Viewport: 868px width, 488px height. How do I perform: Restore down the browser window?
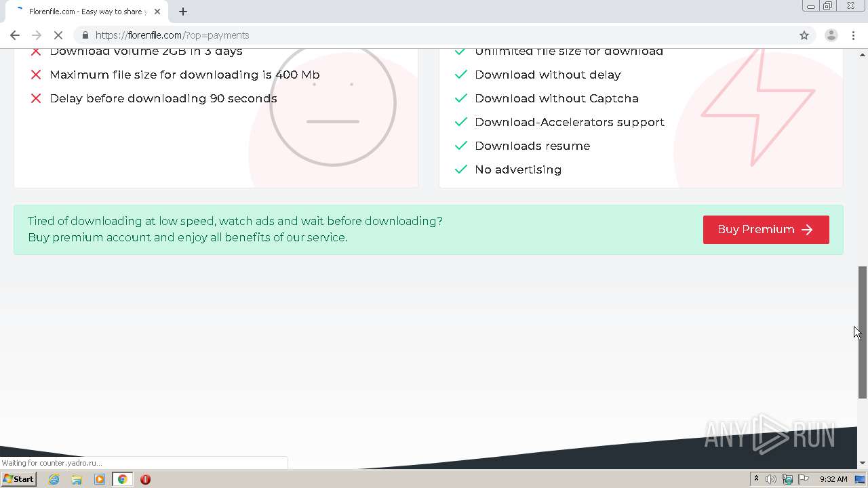(x=828, y=6)
